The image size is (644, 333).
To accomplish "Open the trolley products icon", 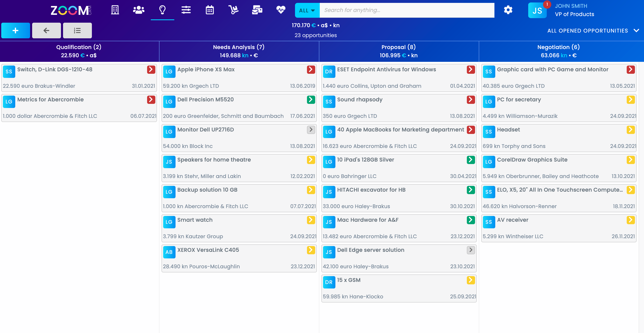I will pos(233,10).
